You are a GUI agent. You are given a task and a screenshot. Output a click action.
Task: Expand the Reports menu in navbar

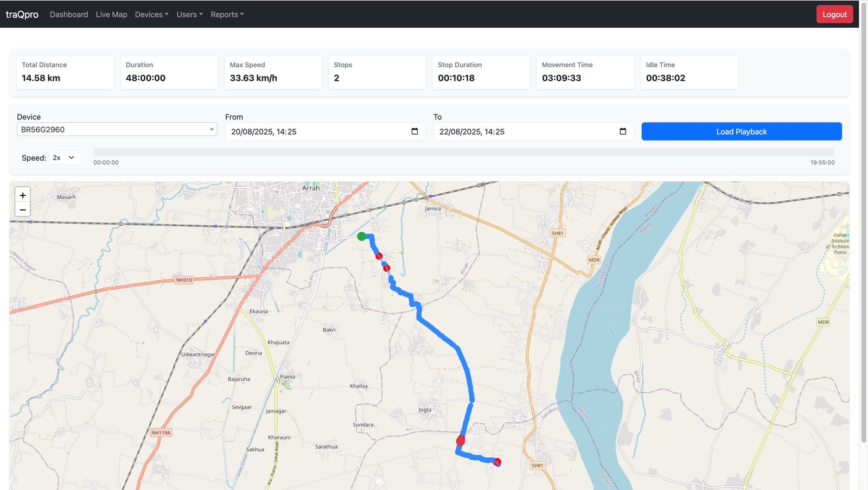point(227,15)
